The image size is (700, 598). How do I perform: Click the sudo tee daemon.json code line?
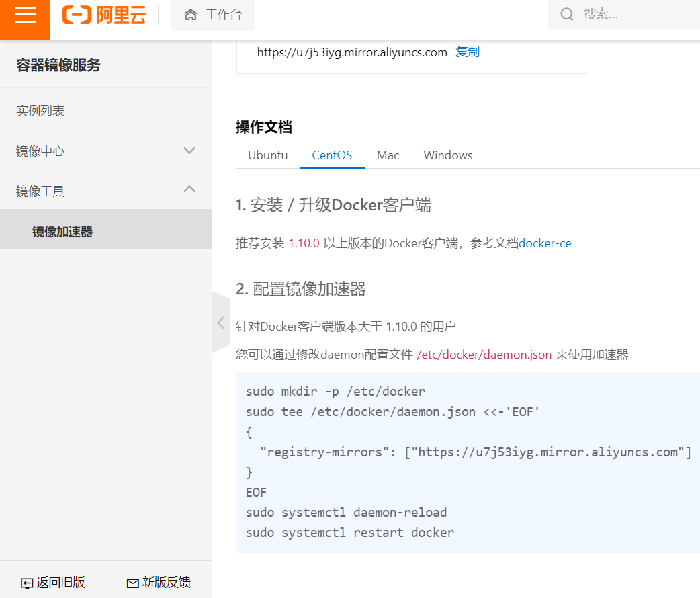(x=392, y=411)
